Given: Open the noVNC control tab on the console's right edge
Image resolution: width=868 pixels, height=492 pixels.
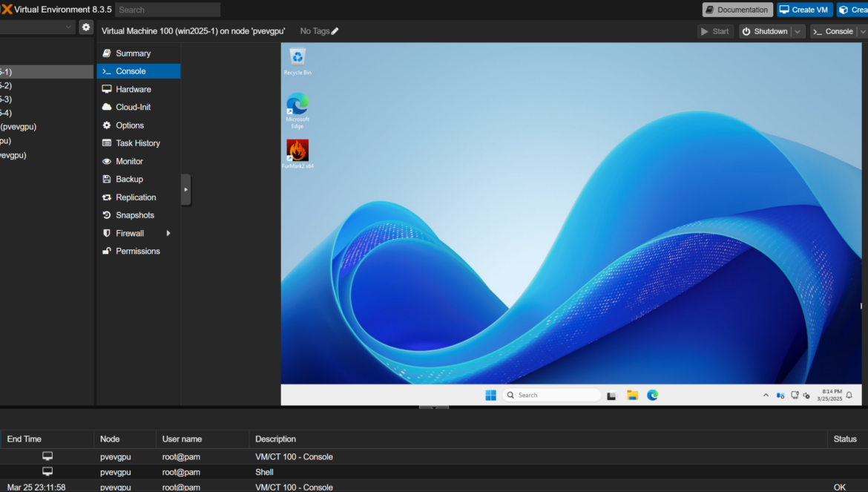Looking at the screenshot, I should 861,306.
